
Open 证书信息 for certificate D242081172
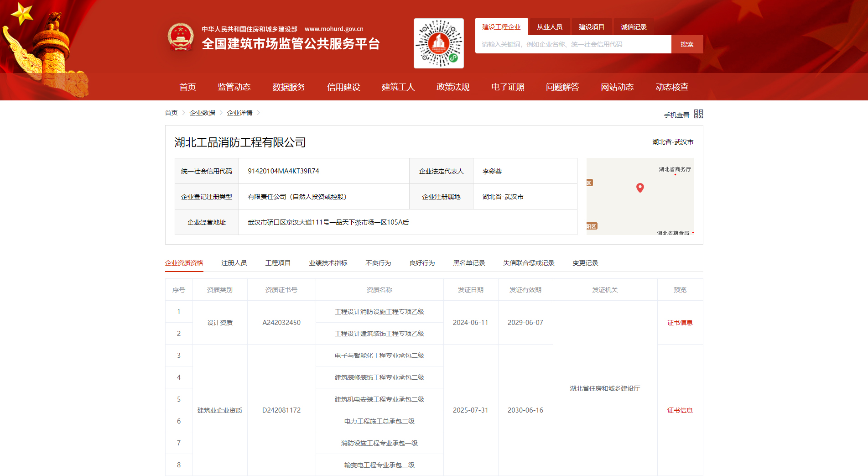pyautogui.click(x=680, y=410)
